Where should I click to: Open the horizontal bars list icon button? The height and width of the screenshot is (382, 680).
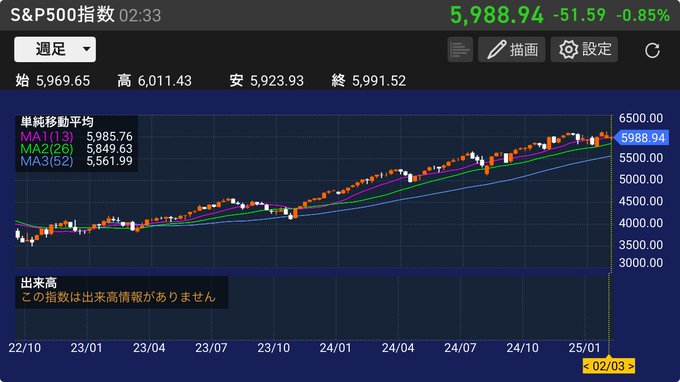[x=460, y=49]
